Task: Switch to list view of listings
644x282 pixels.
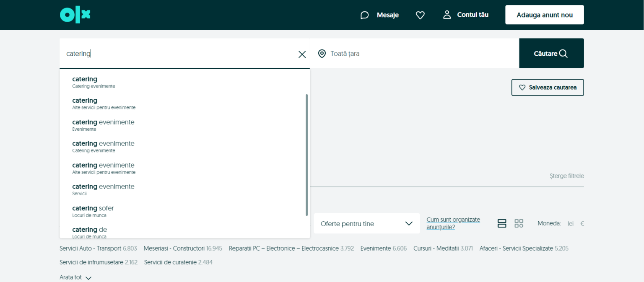Action: coord(502,223)
